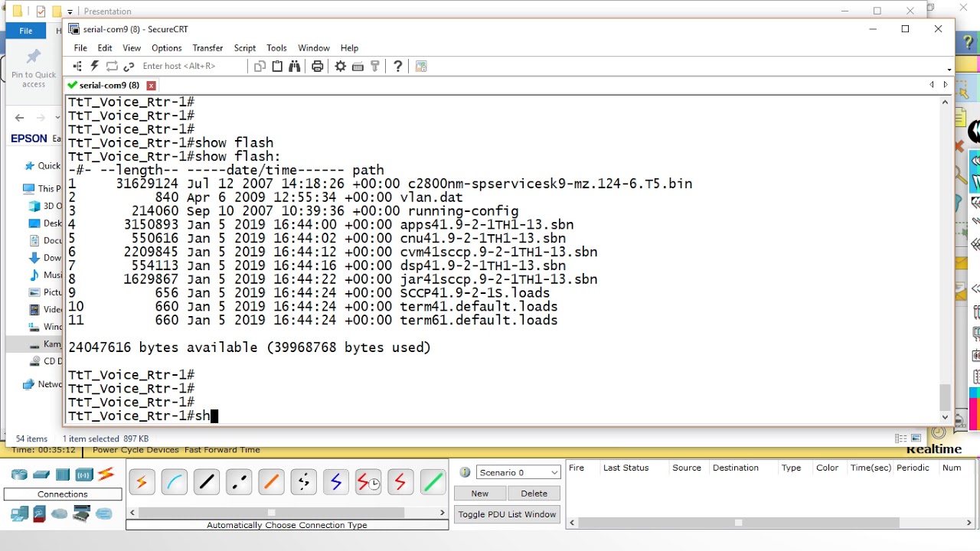980x551 pixels.
Task: Select Copper Cross-Over dashed cable
Action: (239, 482)
